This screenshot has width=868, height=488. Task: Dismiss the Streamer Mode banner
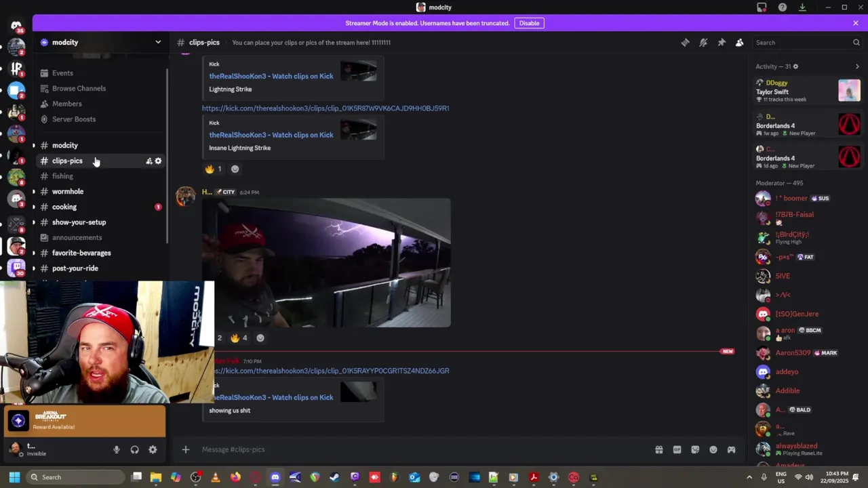pyautogui.click(x=856, y=23)
